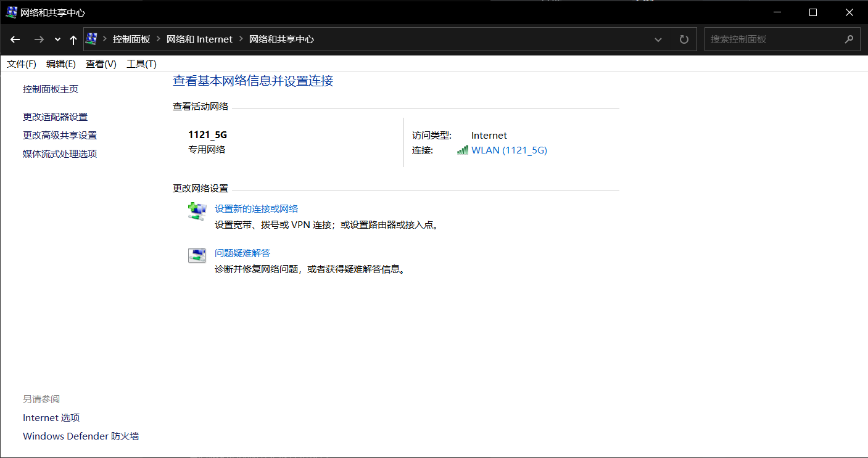Screen dimensions: 868x458
Task: Click the up one level arrow
Action: point(73,39)
